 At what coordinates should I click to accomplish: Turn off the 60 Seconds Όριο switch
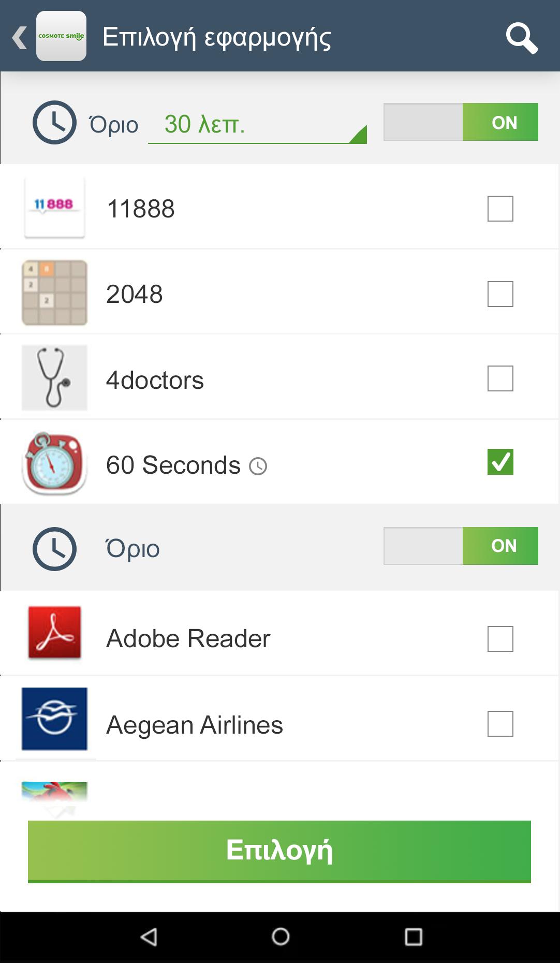point(461,546)
